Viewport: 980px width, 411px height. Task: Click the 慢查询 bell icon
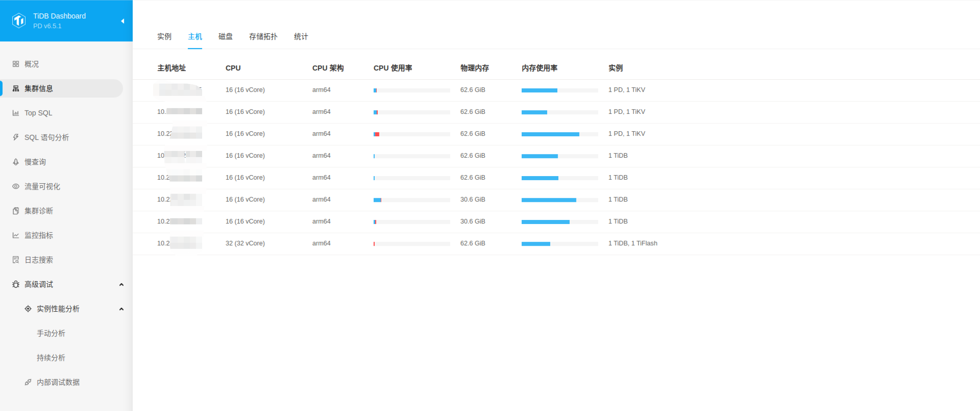pyautogui.click(x=16, y=162)
